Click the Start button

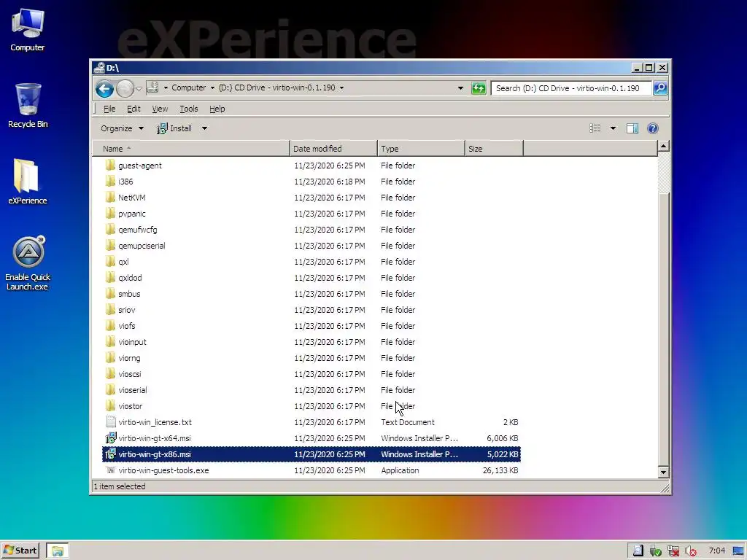(20, 551)
